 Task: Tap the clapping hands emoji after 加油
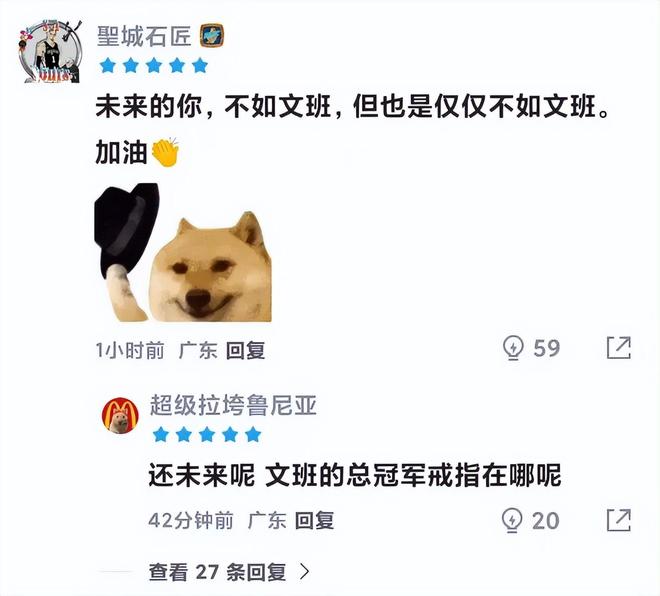165,152
